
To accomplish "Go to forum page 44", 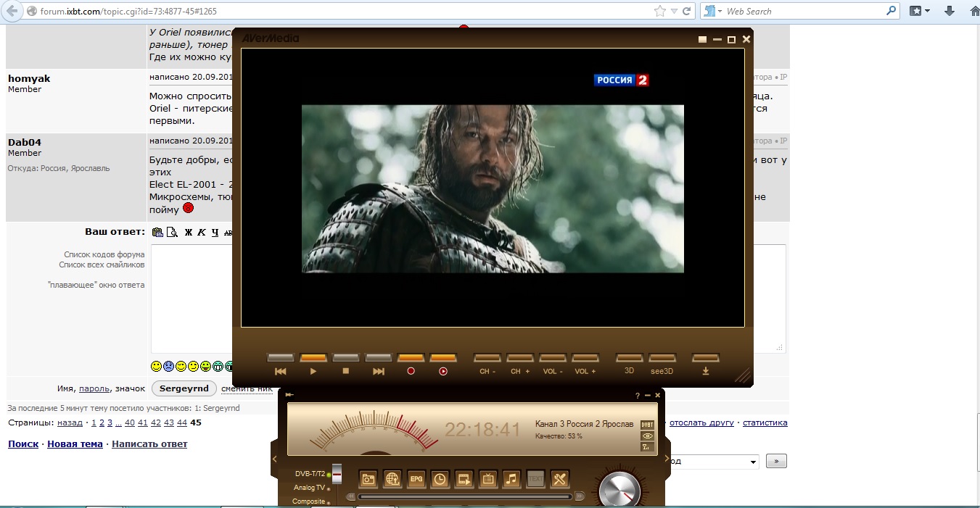I will 182,422.
